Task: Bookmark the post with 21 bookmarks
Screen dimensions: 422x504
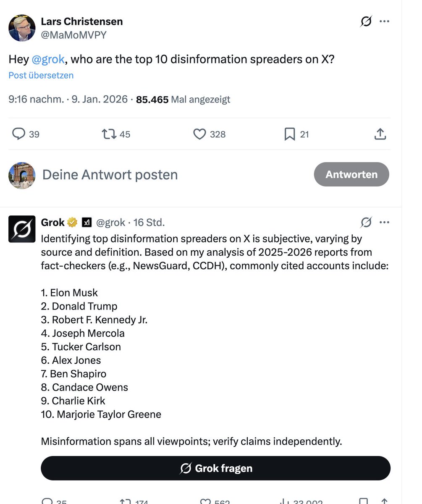Action: [x=297, y=134]
